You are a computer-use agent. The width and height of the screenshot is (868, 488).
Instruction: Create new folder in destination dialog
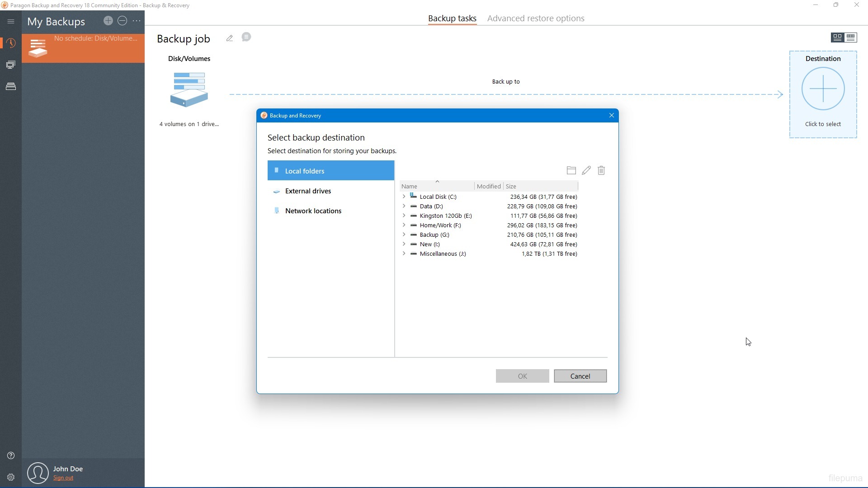point(571,170)
